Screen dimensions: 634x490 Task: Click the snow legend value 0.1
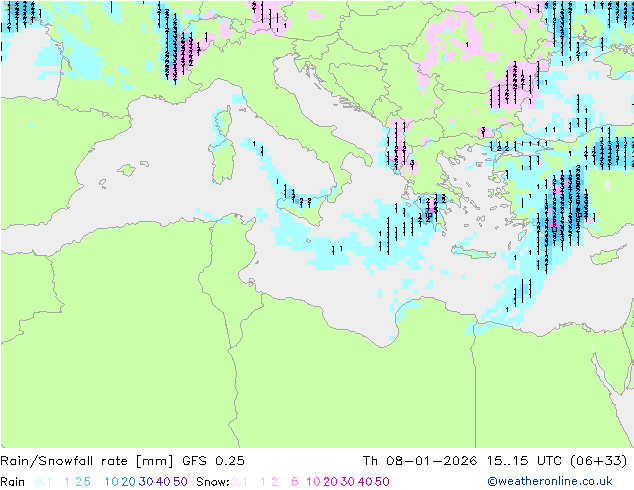click(239, 482)
